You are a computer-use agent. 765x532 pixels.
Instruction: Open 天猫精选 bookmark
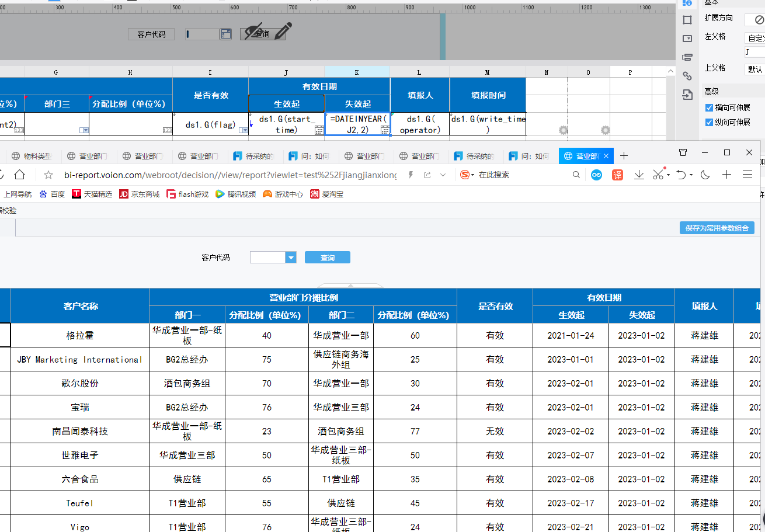coord(92,194)
